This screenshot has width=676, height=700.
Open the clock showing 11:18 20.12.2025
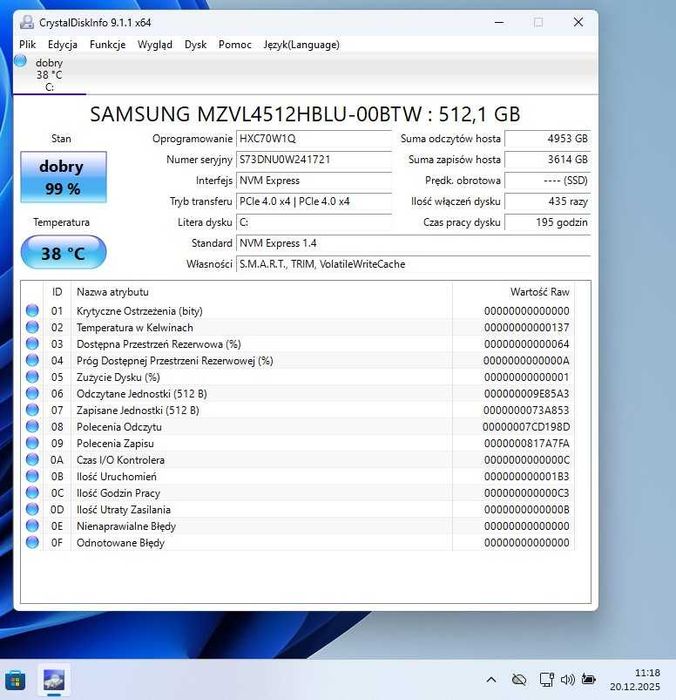(634, 679)
